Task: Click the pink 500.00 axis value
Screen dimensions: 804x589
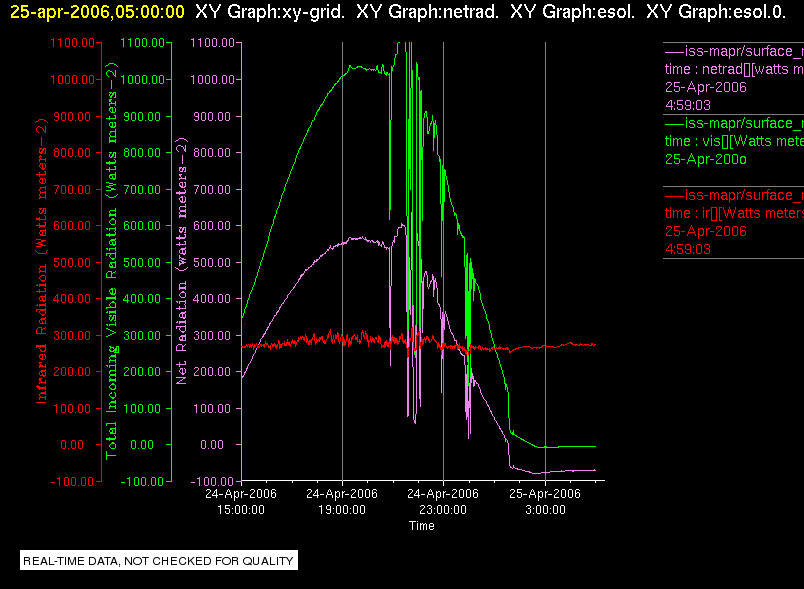Action: pos(212,262)
